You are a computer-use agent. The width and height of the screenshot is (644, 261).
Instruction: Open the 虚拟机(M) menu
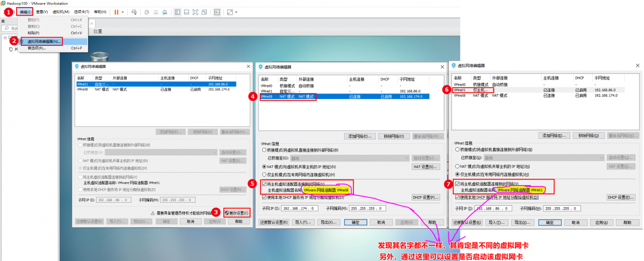(61, 12)
